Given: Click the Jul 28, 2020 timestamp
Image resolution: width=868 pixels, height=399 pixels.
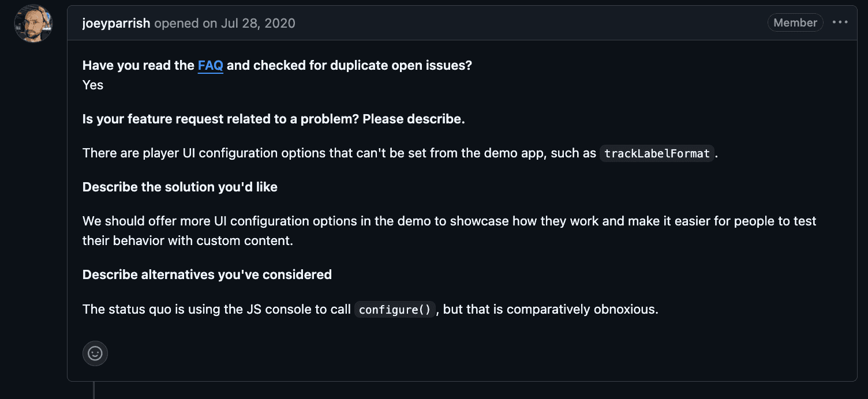Looking at the screenshot, I should tap(257, 23).
